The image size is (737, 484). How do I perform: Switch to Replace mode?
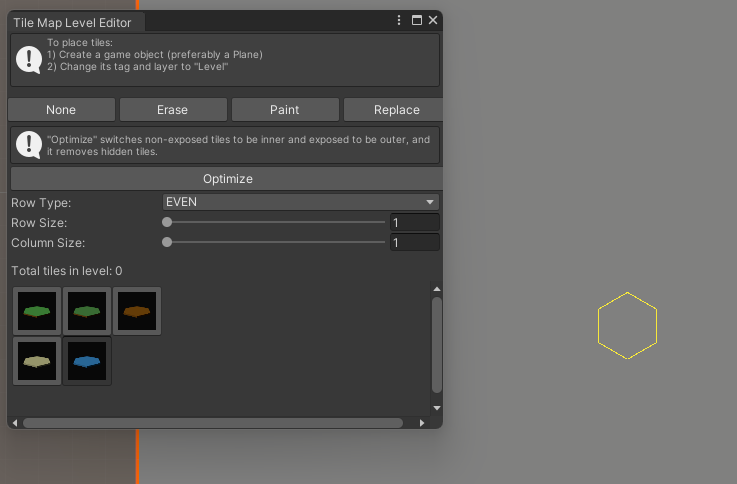coord(393,109)
